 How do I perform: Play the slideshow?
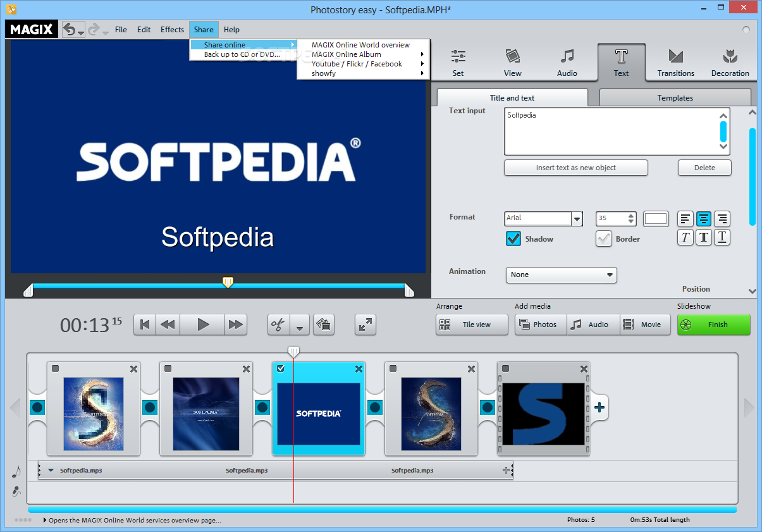[203, 325]
